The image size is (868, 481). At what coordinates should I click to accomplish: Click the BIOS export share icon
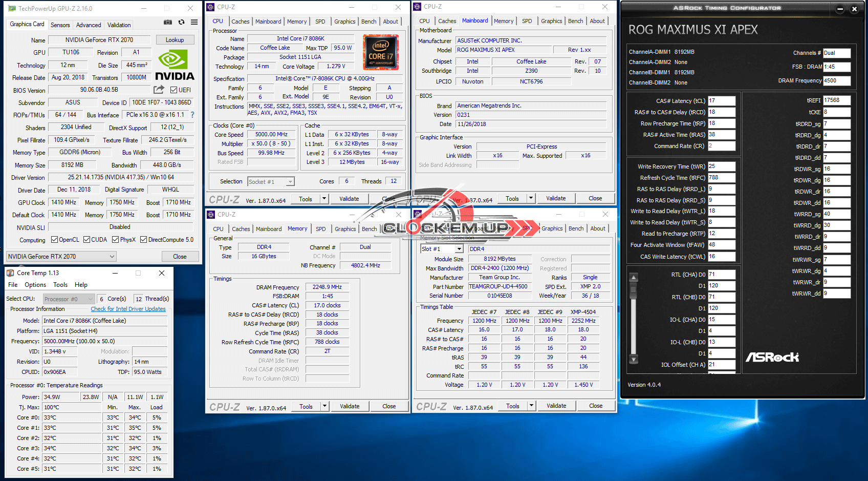click(159, 90)
